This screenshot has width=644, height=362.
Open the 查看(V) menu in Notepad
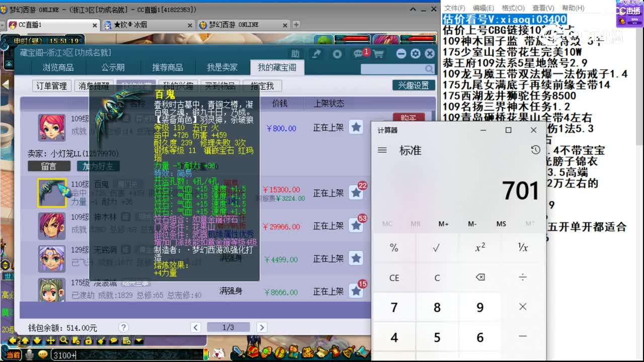(x=543, y=8)
